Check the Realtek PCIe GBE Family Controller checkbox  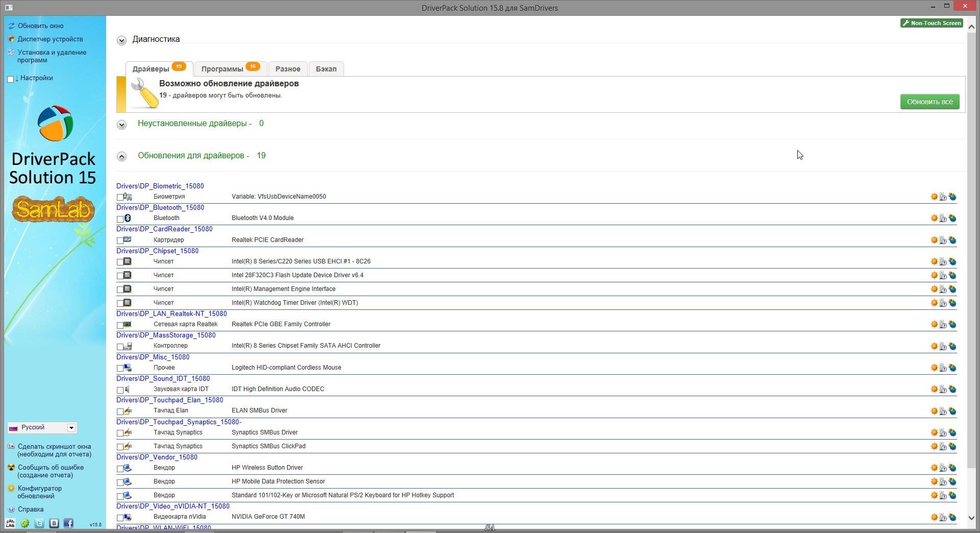(120, 325)
